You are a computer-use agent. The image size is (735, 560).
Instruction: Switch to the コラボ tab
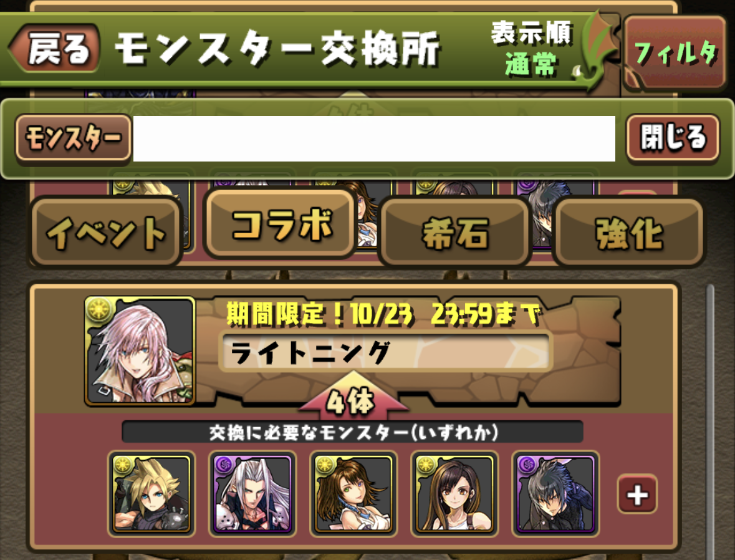pos(281,224)
